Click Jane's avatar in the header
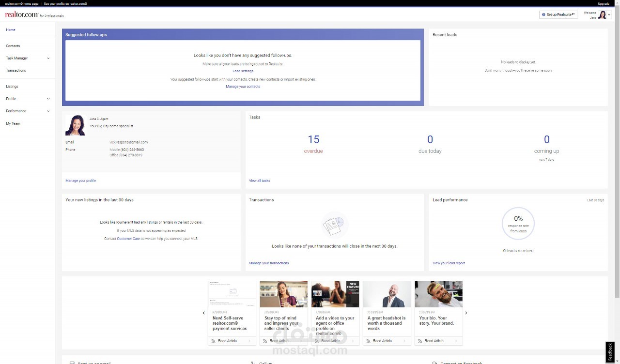Viewport: 620px width, 364px height. pyautogui.click(x=602, y=15)
